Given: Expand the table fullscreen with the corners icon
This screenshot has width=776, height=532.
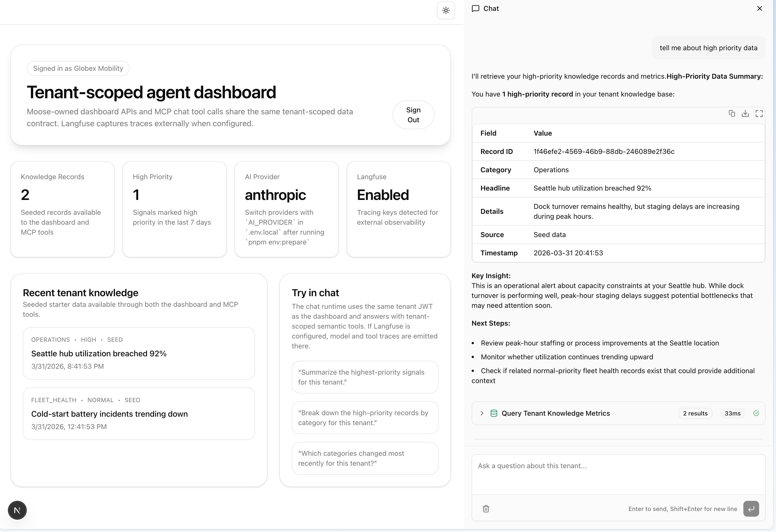Looking at the screenshot, I should [759, 114].
